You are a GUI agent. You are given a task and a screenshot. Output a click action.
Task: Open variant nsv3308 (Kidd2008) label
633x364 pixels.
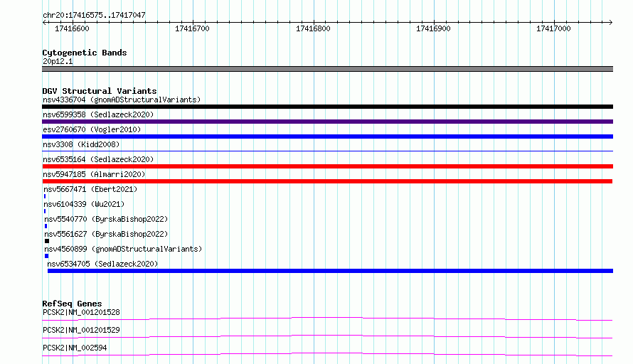pyautogui.click(x=81, y=144)
